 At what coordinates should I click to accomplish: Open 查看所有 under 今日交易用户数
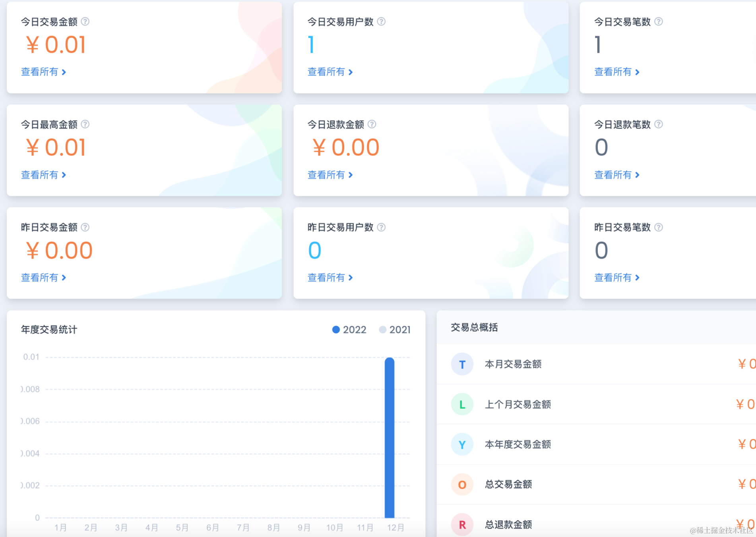[330, 72]
